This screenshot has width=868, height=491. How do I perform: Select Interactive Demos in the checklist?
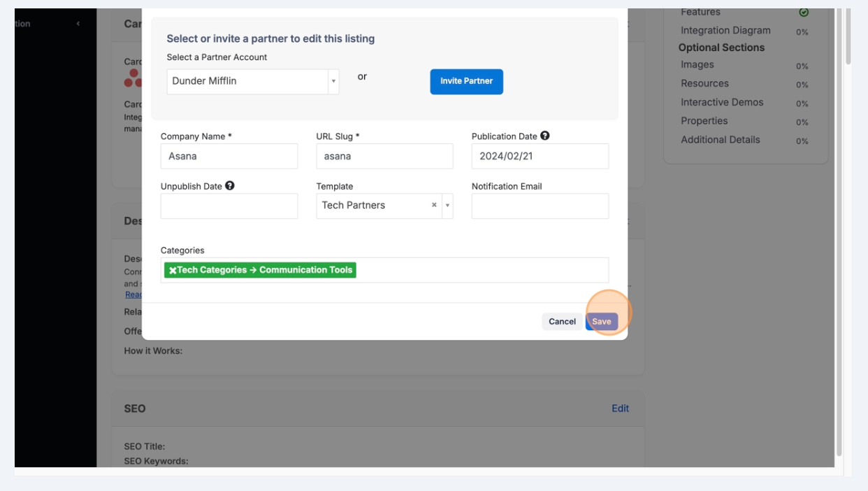tap(722, 102)
